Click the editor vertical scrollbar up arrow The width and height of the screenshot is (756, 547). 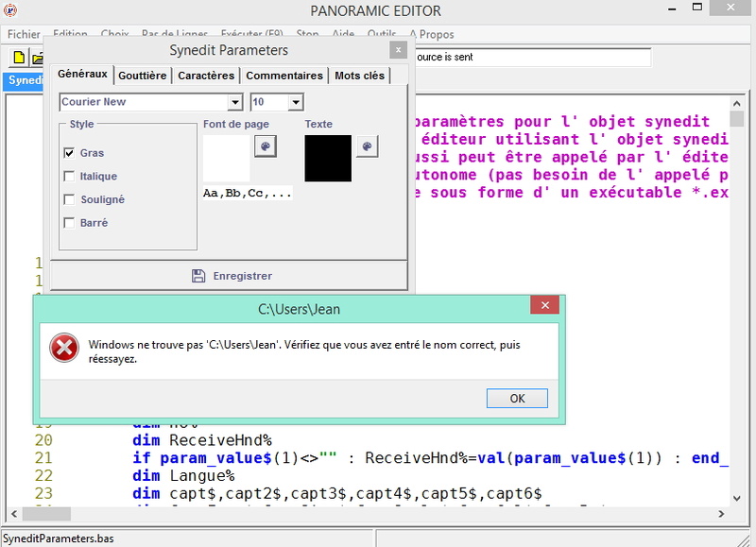(x=737, y=103)
